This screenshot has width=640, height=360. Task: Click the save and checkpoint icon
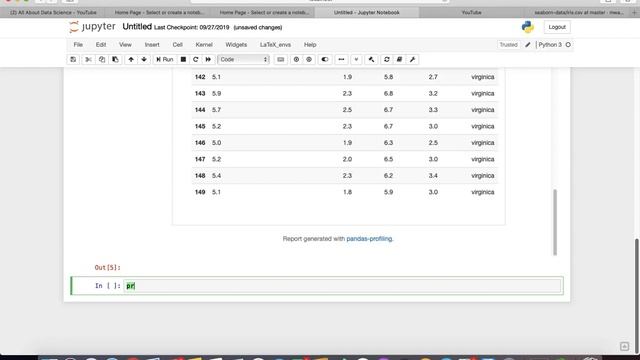coord(73,60)
